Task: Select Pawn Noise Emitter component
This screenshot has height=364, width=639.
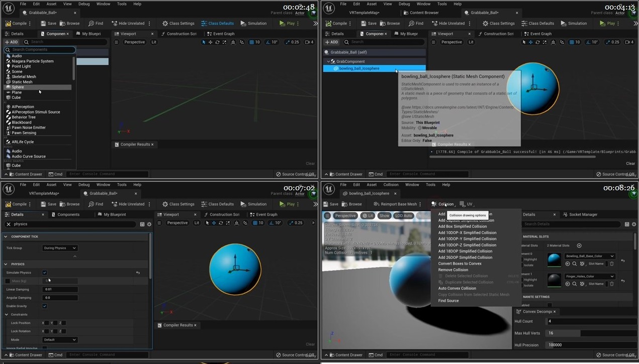Action: point(29,128)
